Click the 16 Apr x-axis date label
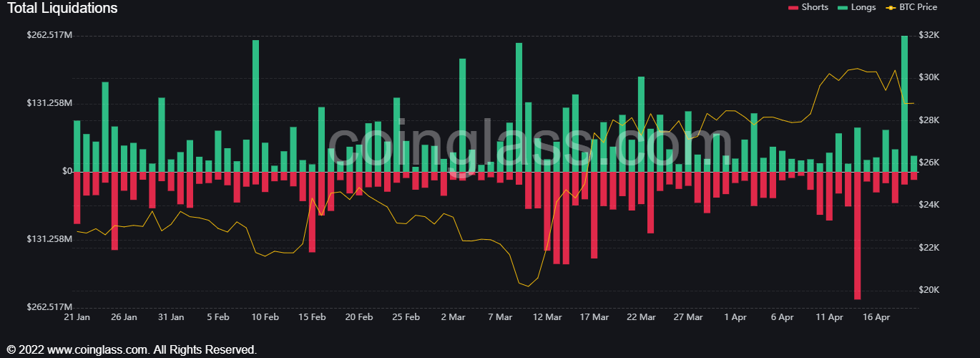 coord(876,316)
